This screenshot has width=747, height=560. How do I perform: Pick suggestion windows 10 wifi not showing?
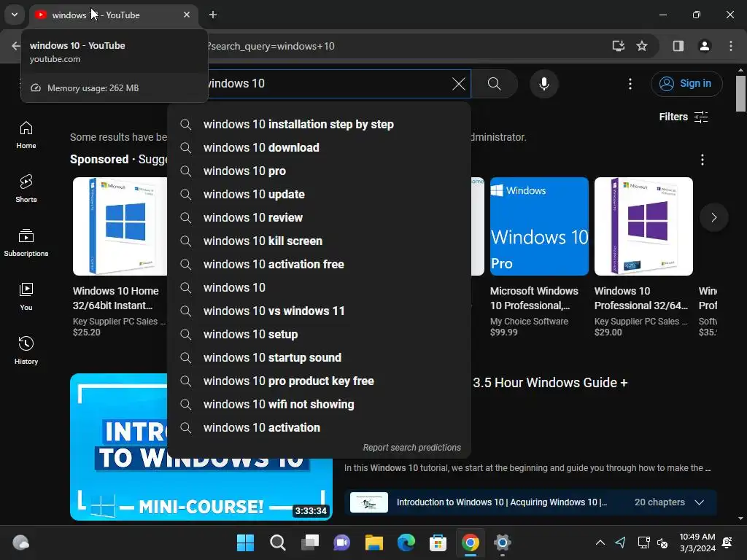pyautogui.click(x=320, y=404)
